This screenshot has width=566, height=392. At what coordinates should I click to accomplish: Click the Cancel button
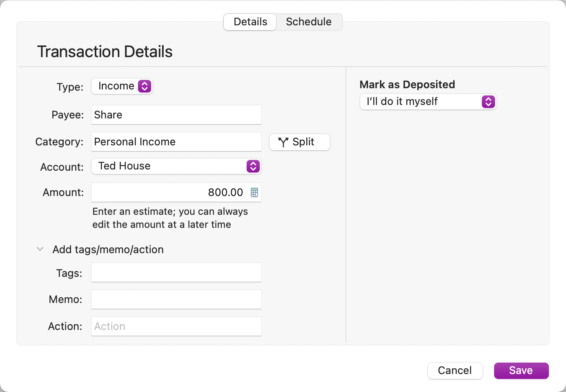[x=455, y=370]
